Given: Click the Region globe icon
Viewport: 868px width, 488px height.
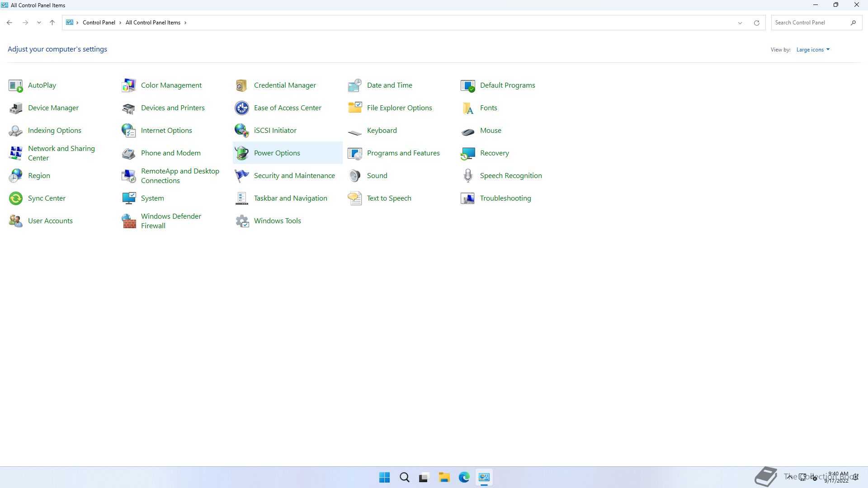Looking at the screenshot, I should 16,176.
